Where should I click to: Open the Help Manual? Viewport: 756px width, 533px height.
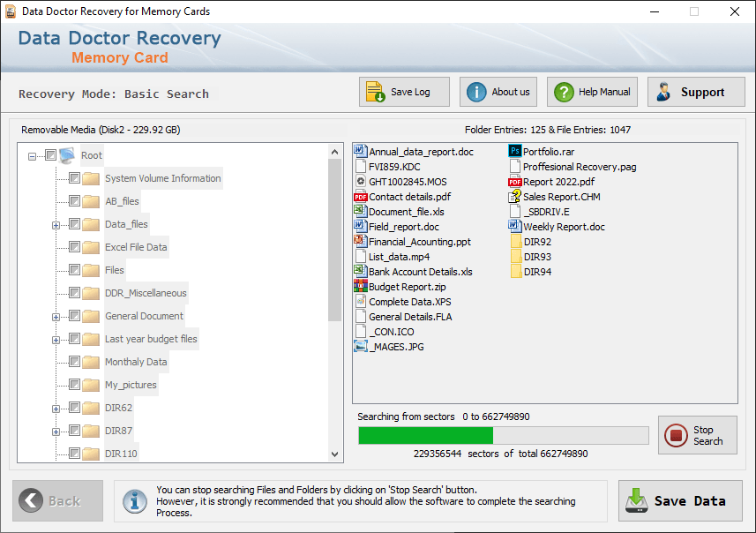(592, 92)
